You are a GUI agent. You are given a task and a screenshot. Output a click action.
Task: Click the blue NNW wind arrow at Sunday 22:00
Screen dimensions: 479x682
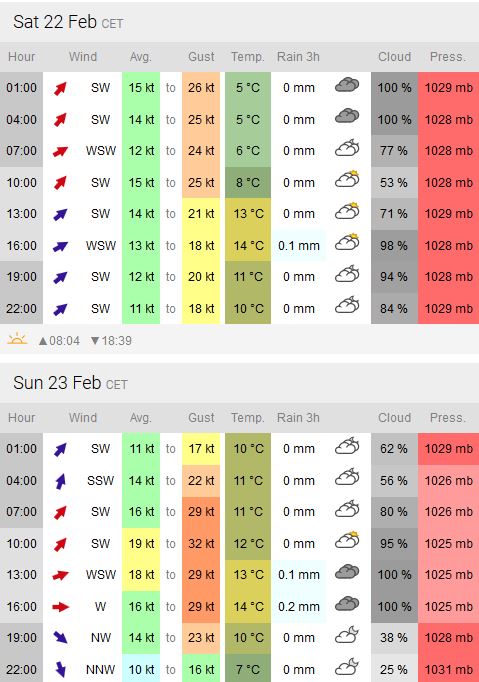tap(60, 669)
